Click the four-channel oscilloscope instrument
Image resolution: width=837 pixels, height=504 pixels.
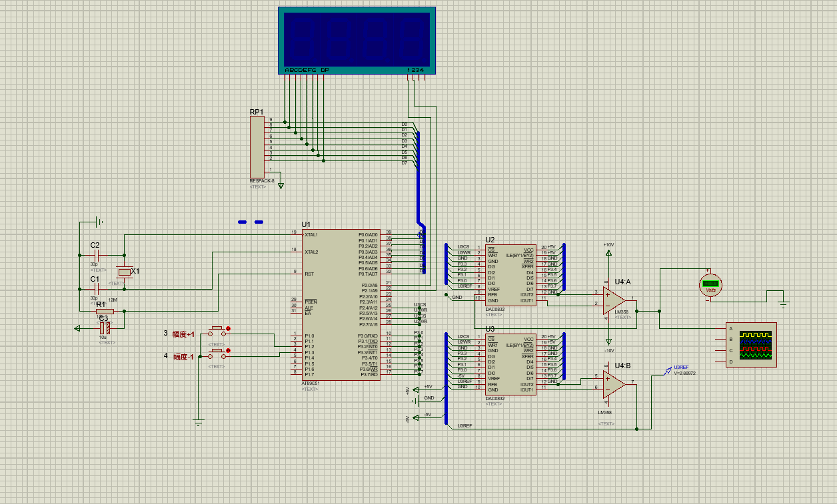pos(751,345)
